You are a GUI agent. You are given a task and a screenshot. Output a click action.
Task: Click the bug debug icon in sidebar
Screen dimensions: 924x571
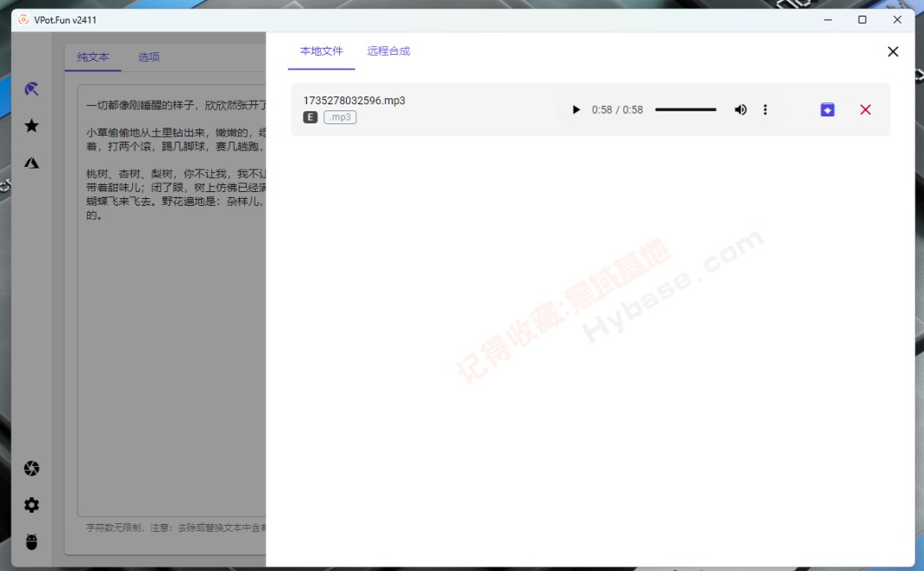click(32, 541)
